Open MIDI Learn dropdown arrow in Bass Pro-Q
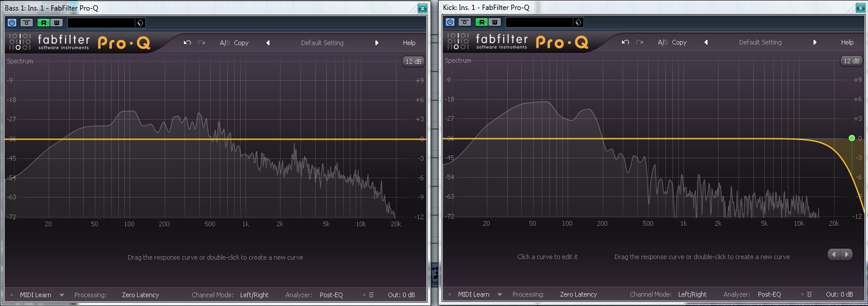This screenshot has height=306, width=868. point(61,295)
